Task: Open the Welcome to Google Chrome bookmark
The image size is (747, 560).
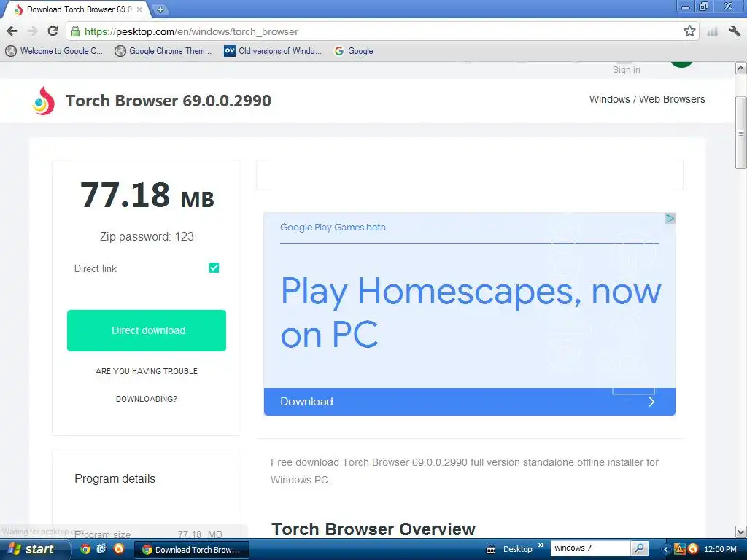Action: (54, 51)
